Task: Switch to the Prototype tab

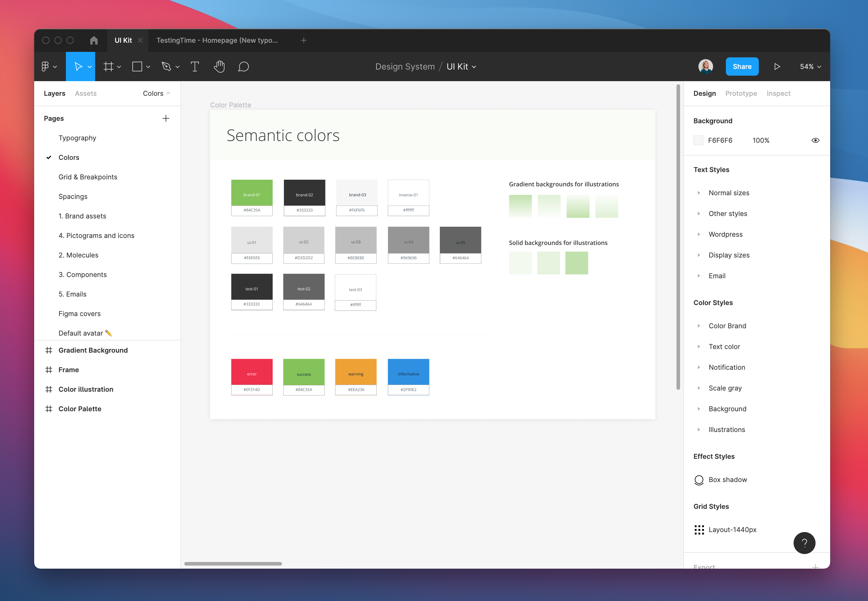Action: pyautogui.click(x=741, y=93)
